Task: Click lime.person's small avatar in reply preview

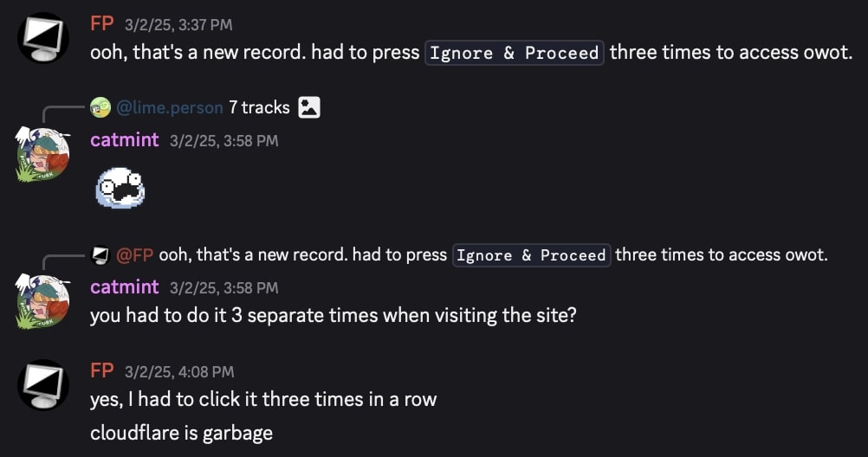Action: 100,107
